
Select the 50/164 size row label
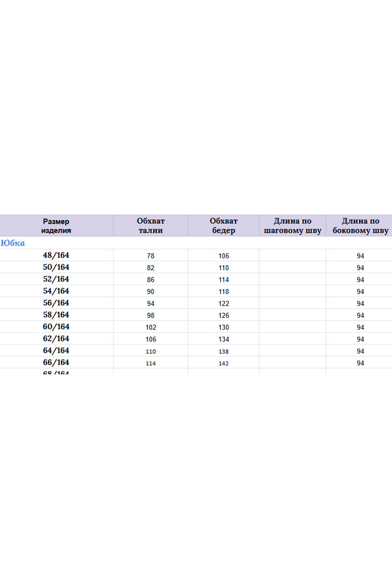click(x=56, y=267)
